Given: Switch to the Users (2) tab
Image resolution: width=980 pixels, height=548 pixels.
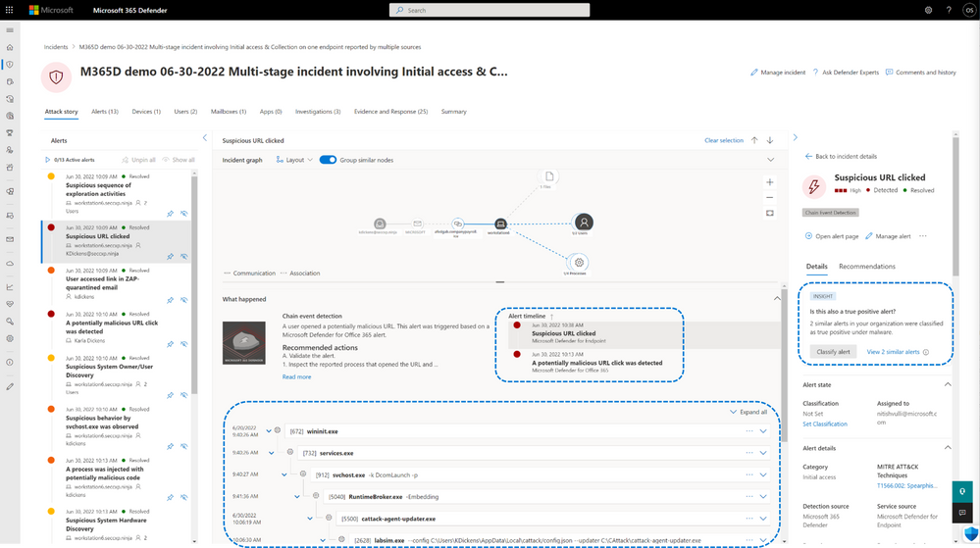Looking at the screenshot, I should pyautogui.click(x=185, y=111).
